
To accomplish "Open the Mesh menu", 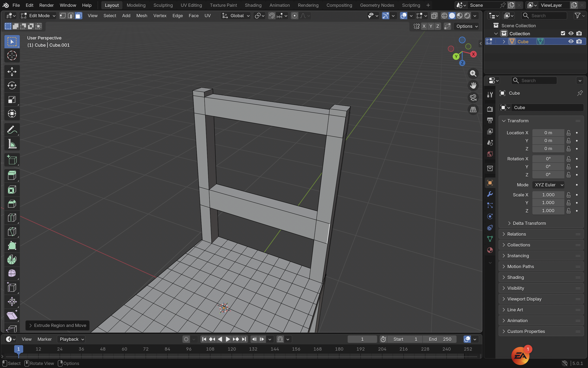I will pyautogui.click(x=141, y=16).
